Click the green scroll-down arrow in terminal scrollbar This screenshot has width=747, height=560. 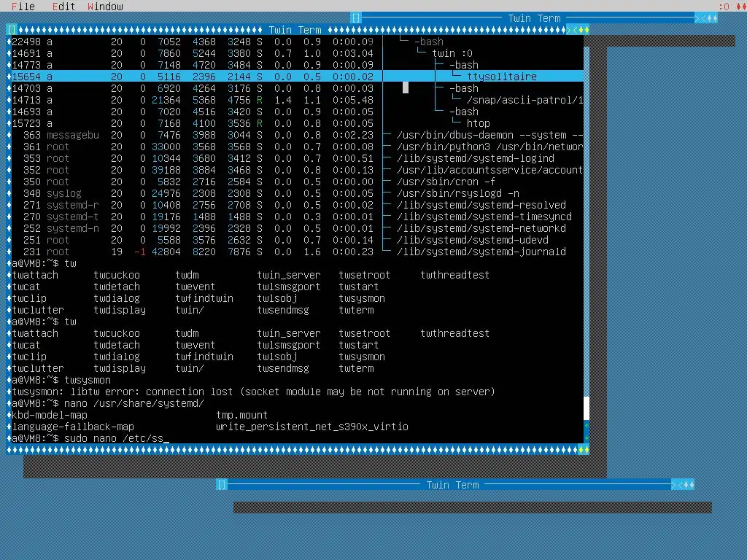click(x=587, y=437)
